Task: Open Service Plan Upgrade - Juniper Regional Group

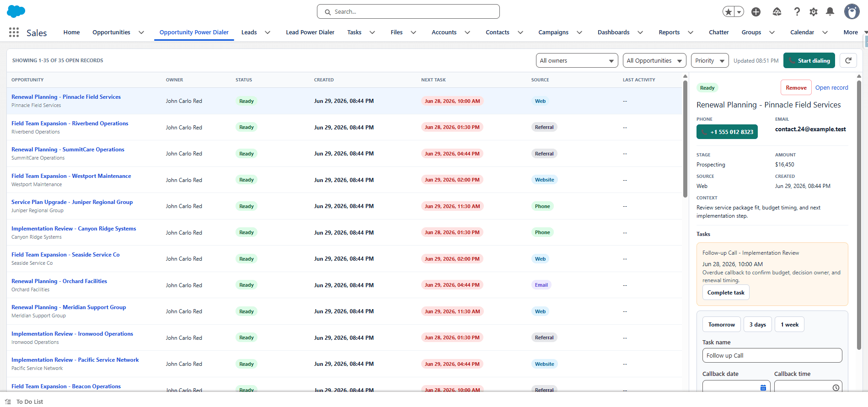Action: 72,202
